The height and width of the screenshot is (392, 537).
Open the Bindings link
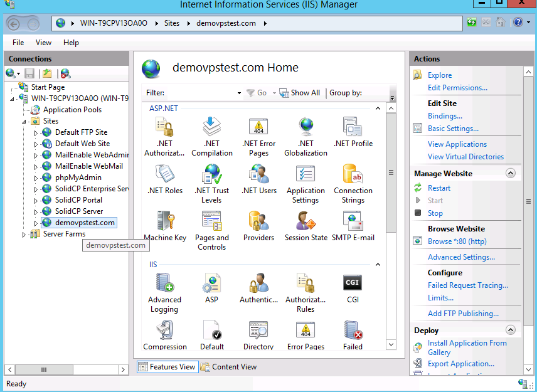[x=445, y=116]
